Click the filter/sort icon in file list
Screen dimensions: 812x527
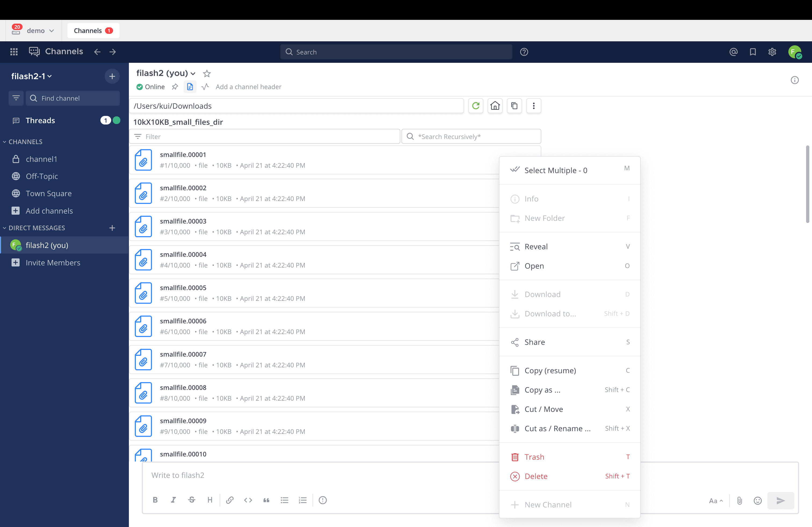137,137
